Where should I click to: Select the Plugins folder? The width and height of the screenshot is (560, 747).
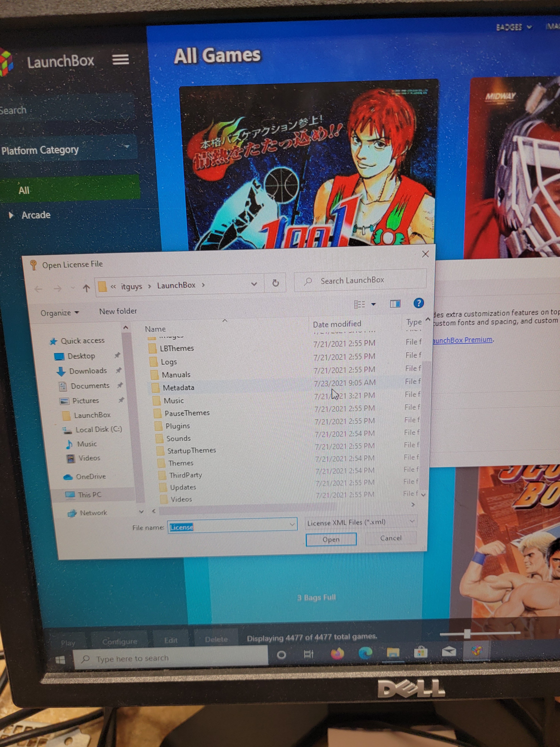pos(178,426)
